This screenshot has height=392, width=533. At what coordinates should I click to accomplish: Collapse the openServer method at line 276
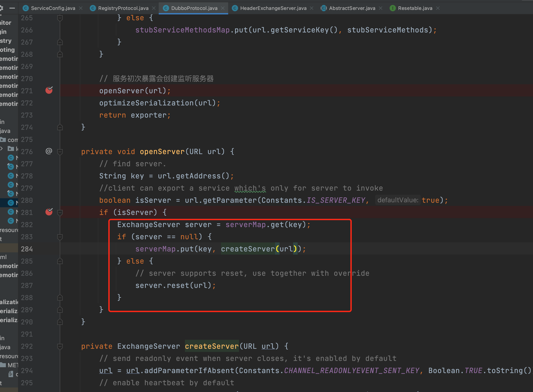(x=60, y=152)
